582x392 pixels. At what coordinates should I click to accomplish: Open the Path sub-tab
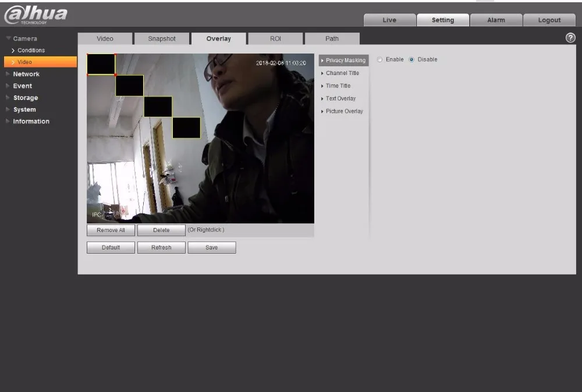coord(332,38)
